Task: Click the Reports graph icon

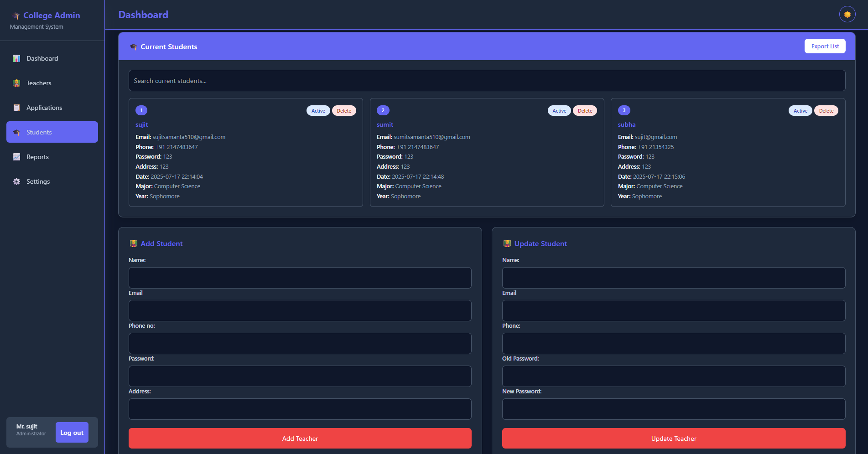Action: click(16, 157)
